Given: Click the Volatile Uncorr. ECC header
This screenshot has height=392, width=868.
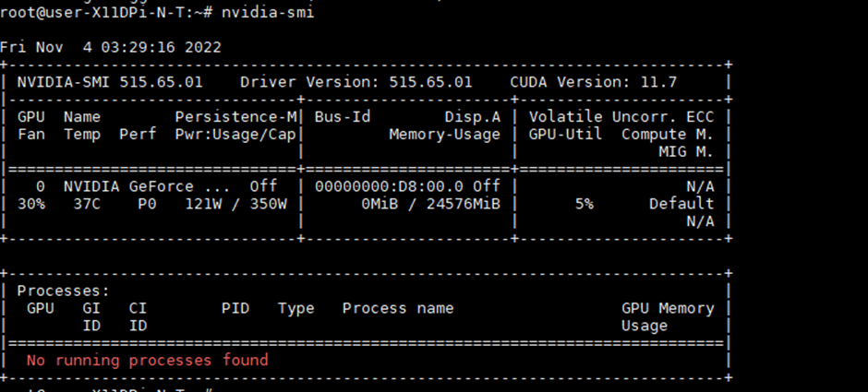Looking at the screenshot, I should tap(621, 117).
